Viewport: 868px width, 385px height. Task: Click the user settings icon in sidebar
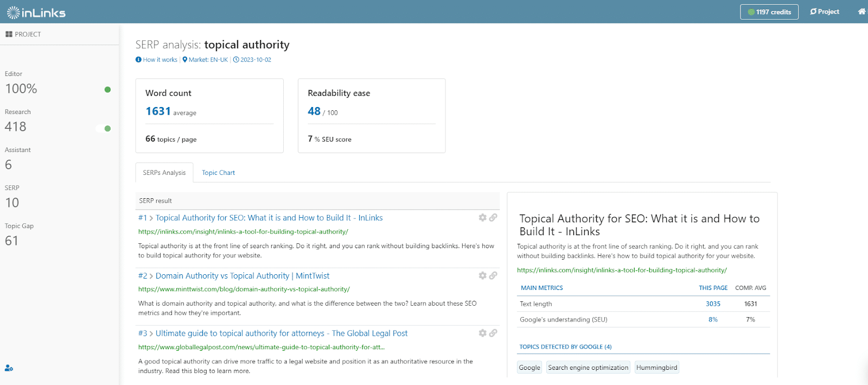9,368
